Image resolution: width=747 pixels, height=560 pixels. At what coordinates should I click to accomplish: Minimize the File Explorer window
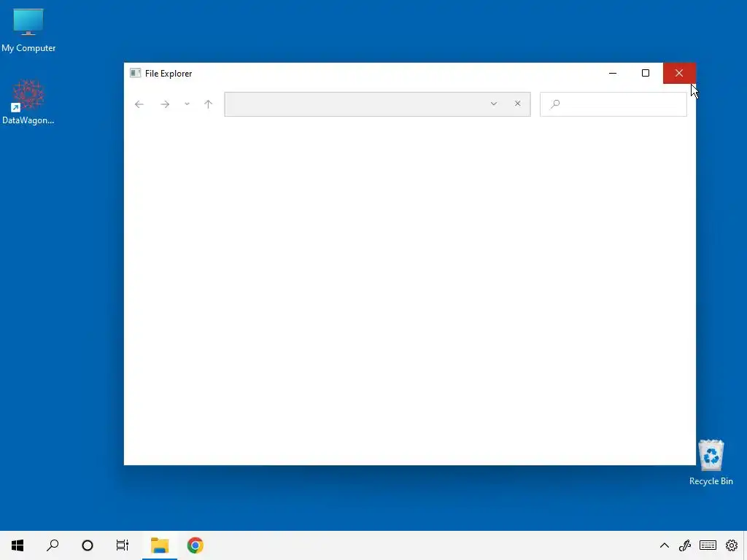(613, 73)
